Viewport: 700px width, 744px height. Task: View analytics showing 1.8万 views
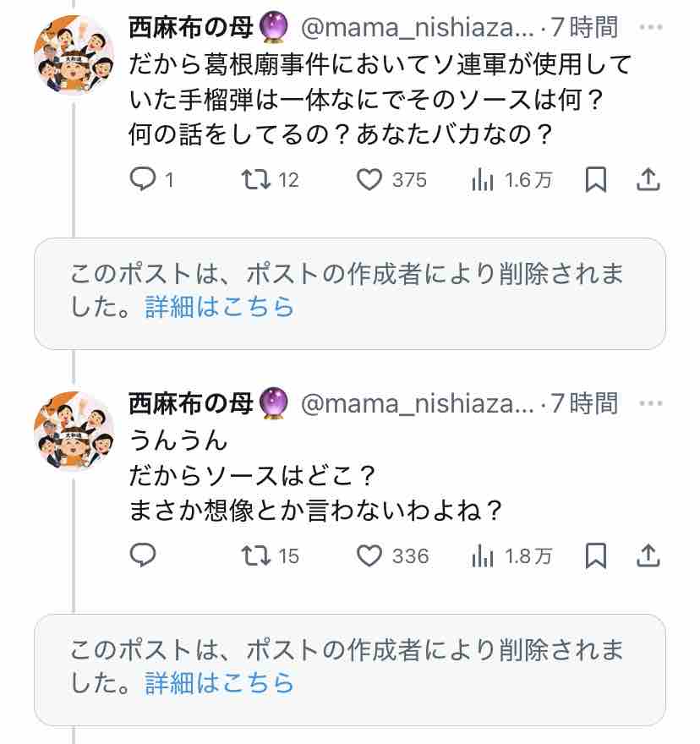pyautogui.click(x=482, y=555)
